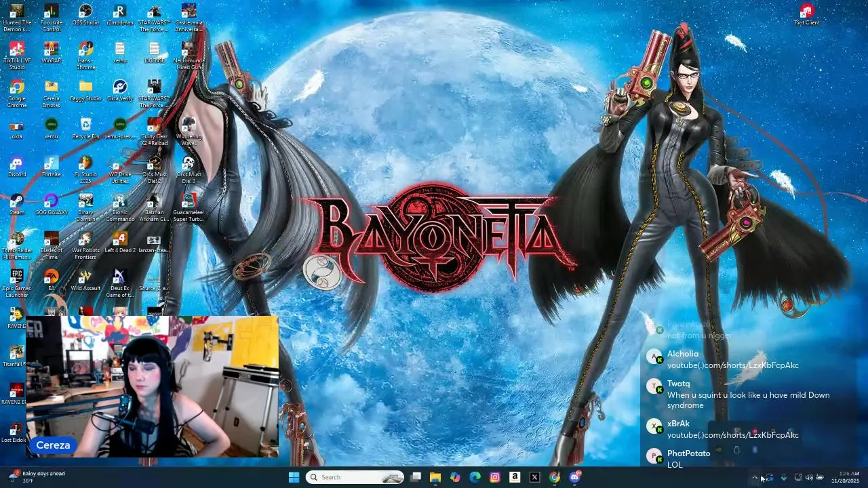This screenshot has width=868, height=488.
Task: Open the FL Studio 2025 shortcut
Action: tap(85, 169)
